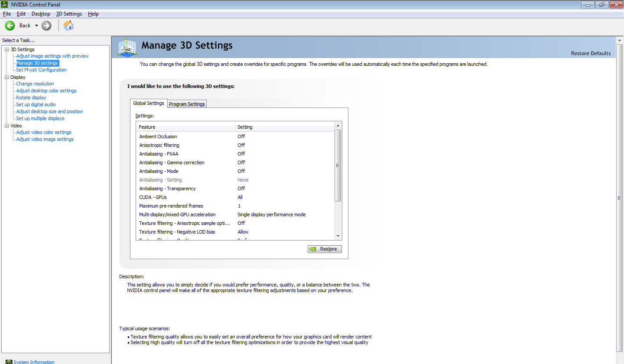Select Texture filtering - Anisotropic sample optimization row
Screen dimensions: 624x364
[235, 223]
